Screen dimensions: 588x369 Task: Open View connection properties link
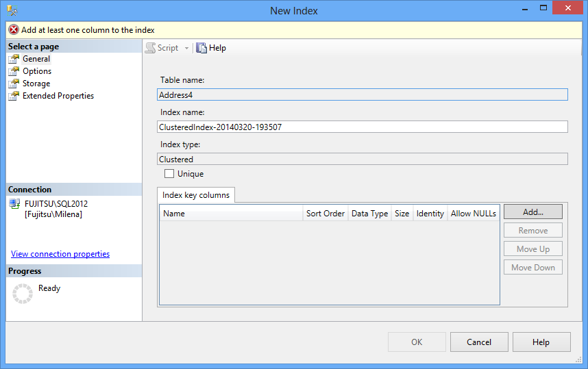pos(60,254)
